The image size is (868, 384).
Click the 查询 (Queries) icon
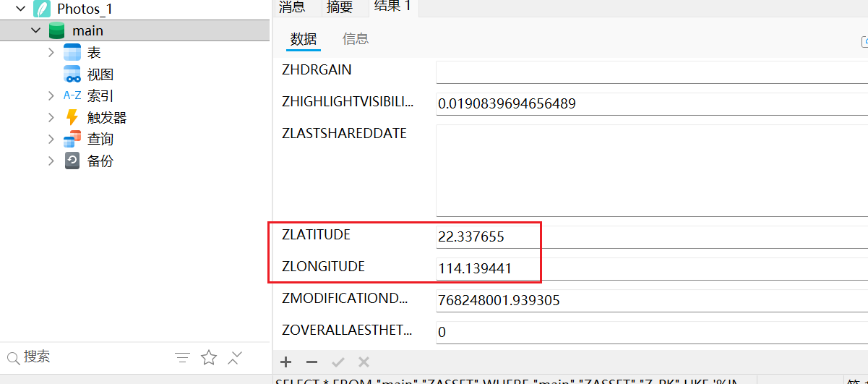click(72, 139)
